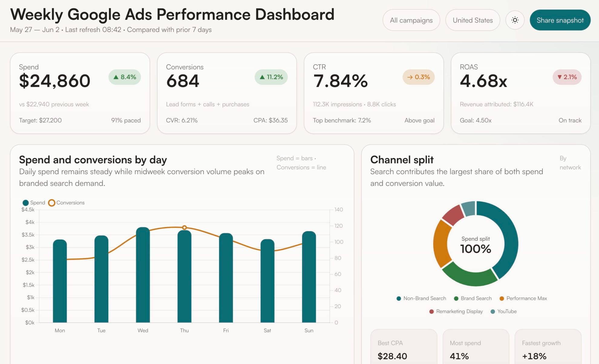Click the CPA: $36.35 text
The image size is (599, 364).
pyautogui.click(x=270, y=120)
